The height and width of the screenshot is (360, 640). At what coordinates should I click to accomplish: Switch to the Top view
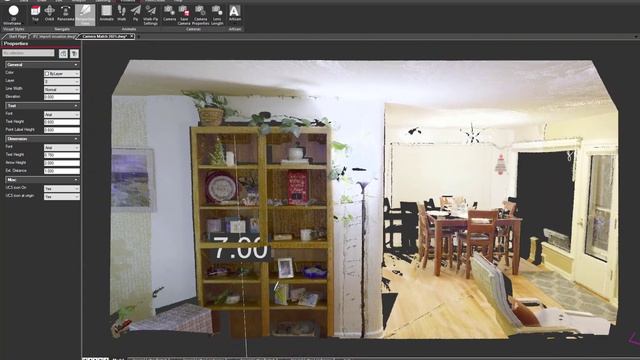coord(35,14)
